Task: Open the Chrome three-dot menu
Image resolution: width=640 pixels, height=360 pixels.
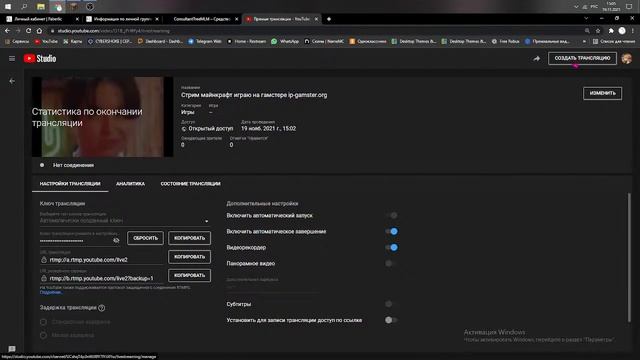Action: click(x=633, y=31)
